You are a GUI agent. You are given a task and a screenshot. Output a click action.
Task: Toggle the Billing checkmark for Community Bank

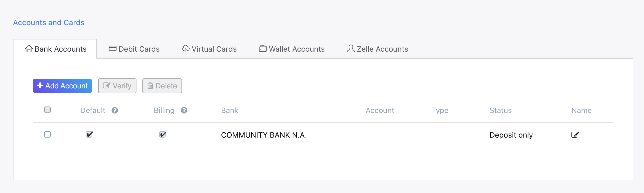(x=163, y=134)
